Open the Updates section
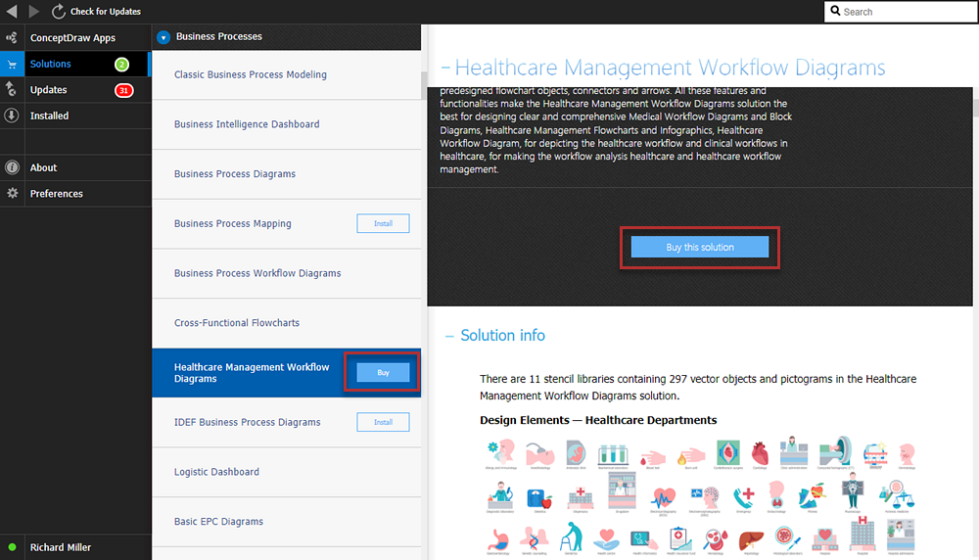The width and height of the screenshot is (979, 560). point(75,90)
